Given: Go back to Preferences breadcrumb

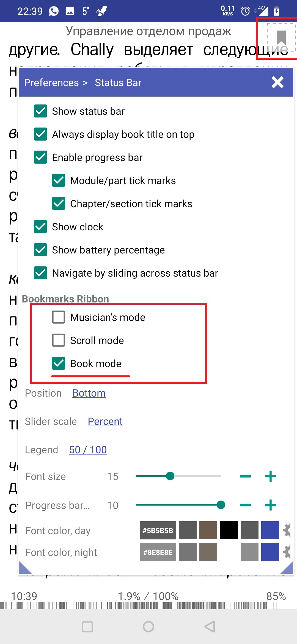Looking at the screenshot, I should (x=51, y=83).
